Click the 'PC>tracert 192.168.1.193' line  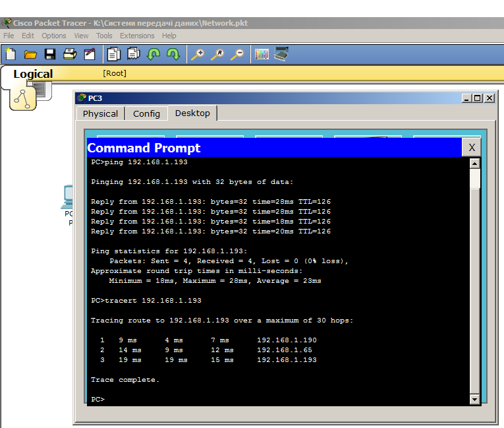[x=146, y=301]
